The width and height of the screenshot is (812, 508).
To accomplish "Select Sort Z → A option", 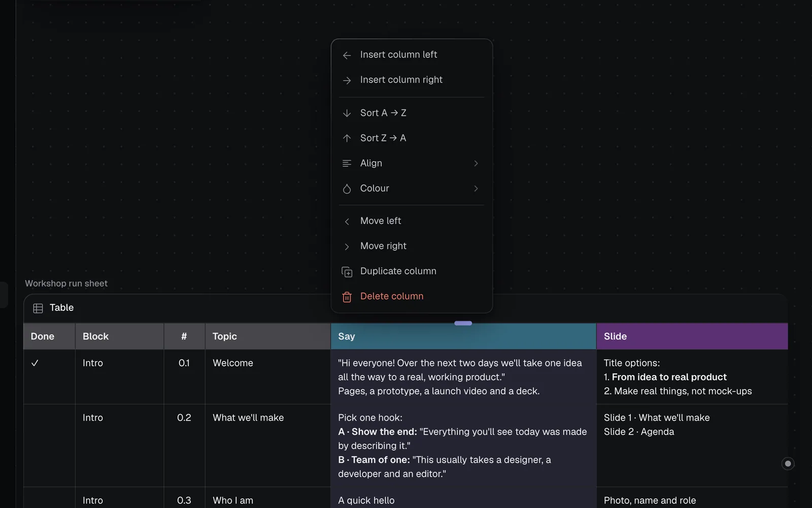I will point(412,138).
